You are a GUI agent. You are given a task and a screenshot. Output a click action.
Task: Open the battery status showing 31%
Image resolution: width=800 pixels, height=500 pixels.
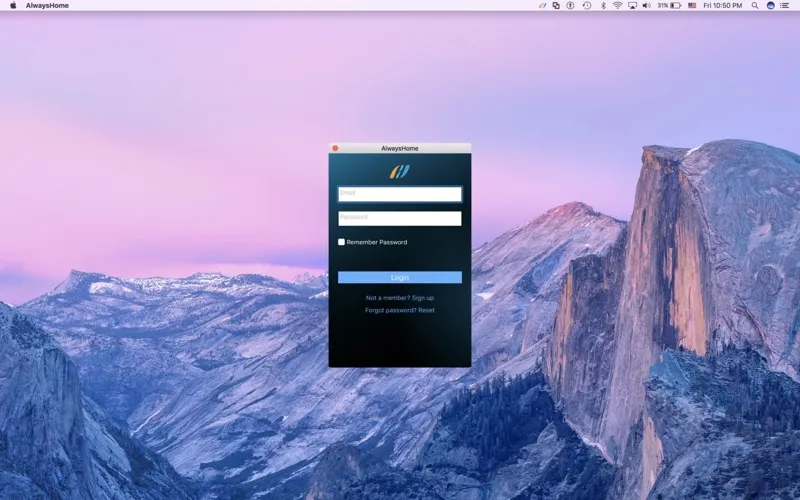[x=669, y=6]
